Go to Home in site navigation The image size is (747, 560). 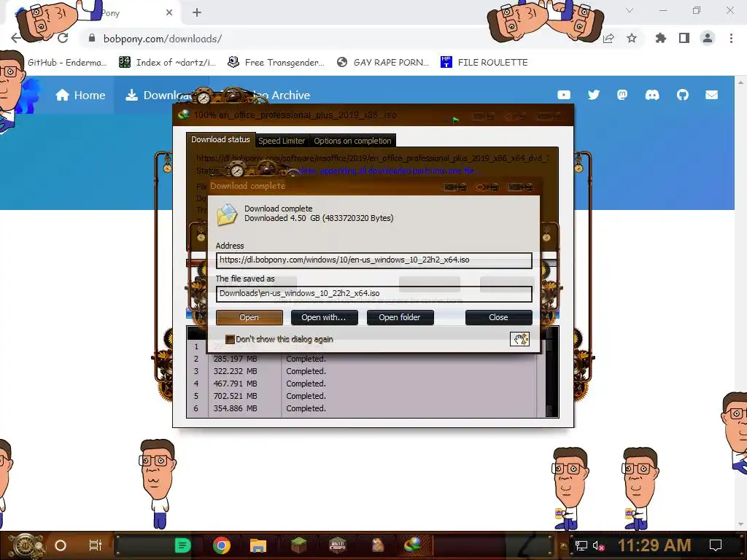80,96
